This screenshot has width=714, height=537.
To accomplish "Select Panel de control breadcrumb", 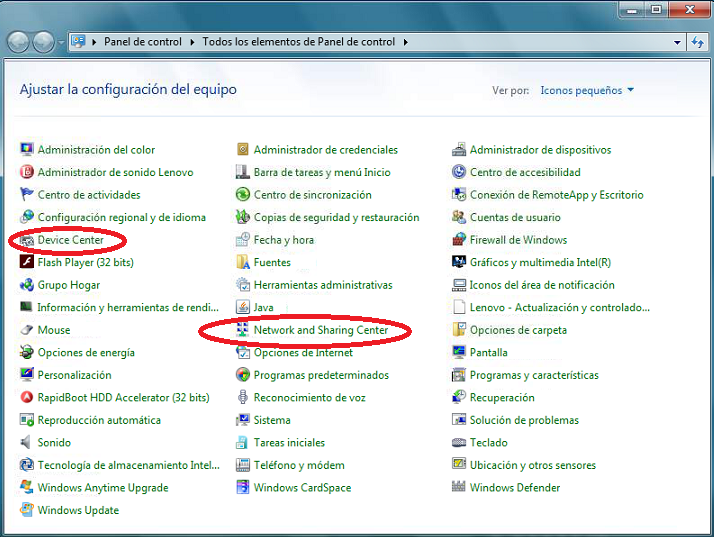I will click(143, 42).
